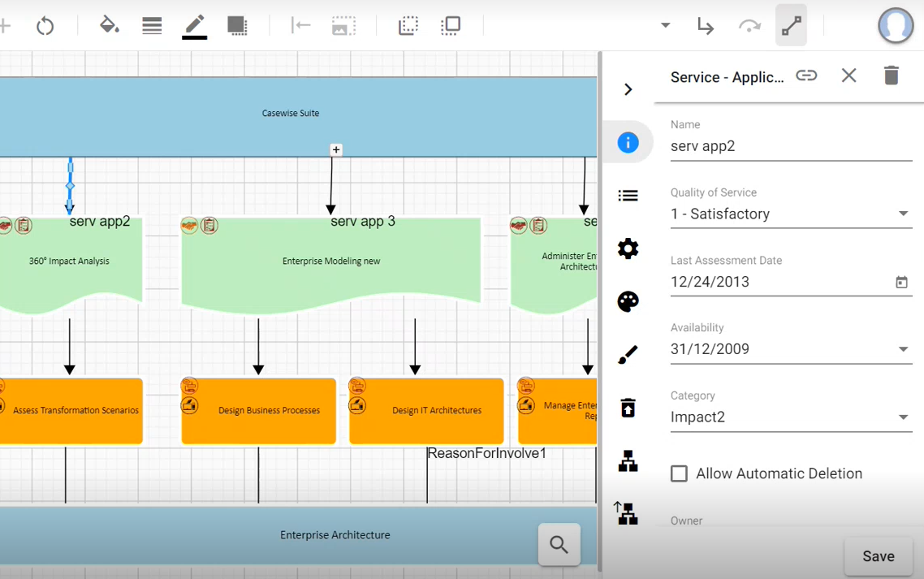
Task: Expand the Quality of Service dropdown
Action: (x=903, y=214)
